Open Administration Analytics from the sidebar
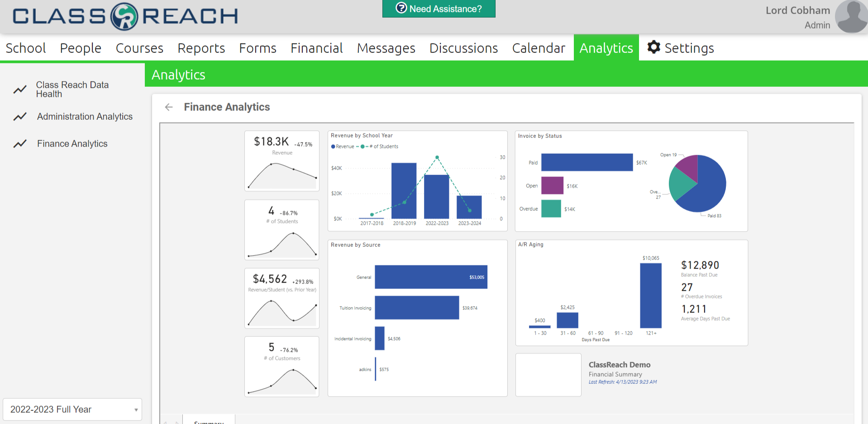 85,117
